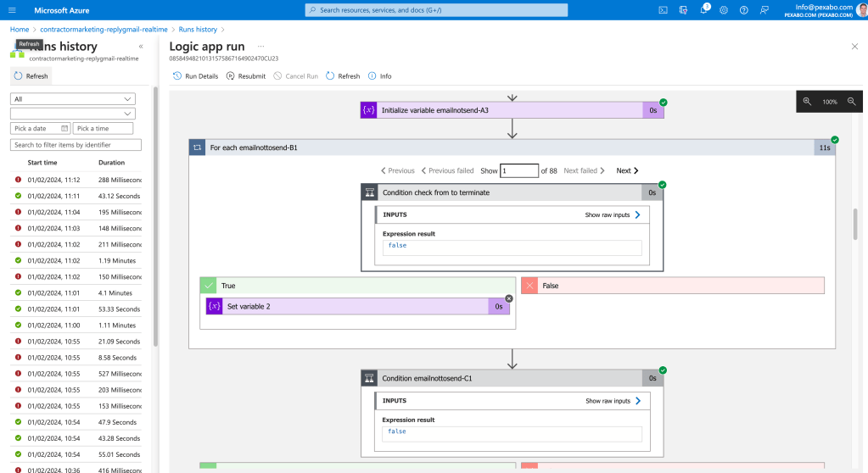The height and width of the screenshot is (473, 868).
Task: Click the zoom out magnifier icon
Action: pos(851,101)
